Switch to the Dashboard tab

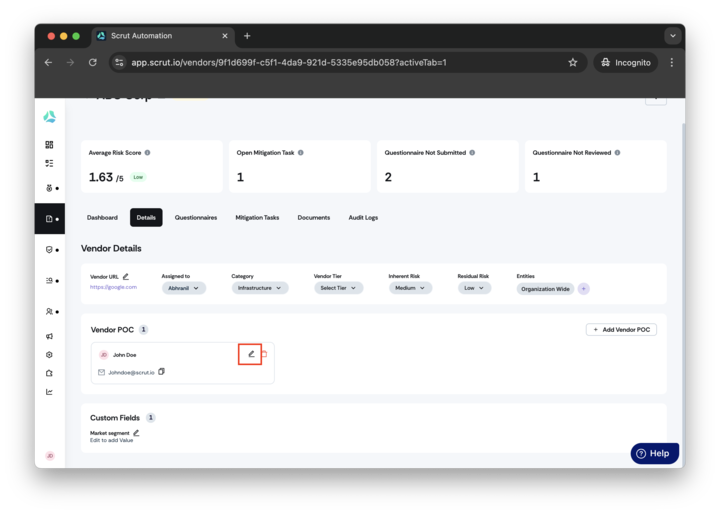[x=102, y=217]
